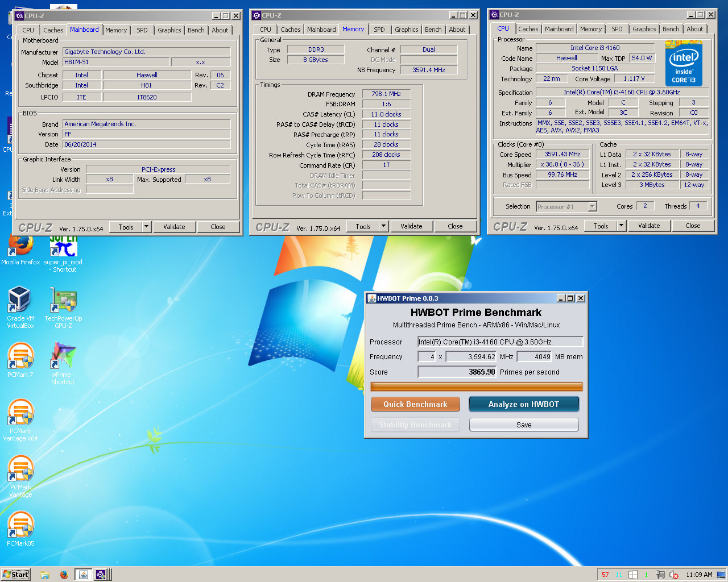
Task: Open Caches tab in Memory window
Action: click(x=291, y=30)
